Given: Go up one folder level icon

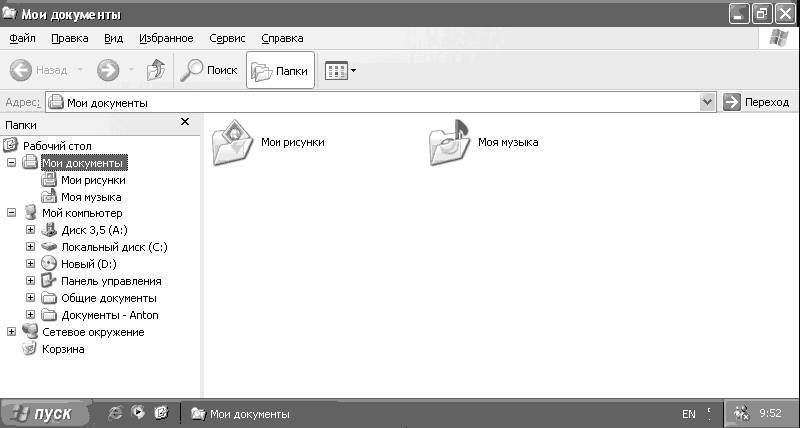Looking at the screenshot, I should [x=155, y=71].
